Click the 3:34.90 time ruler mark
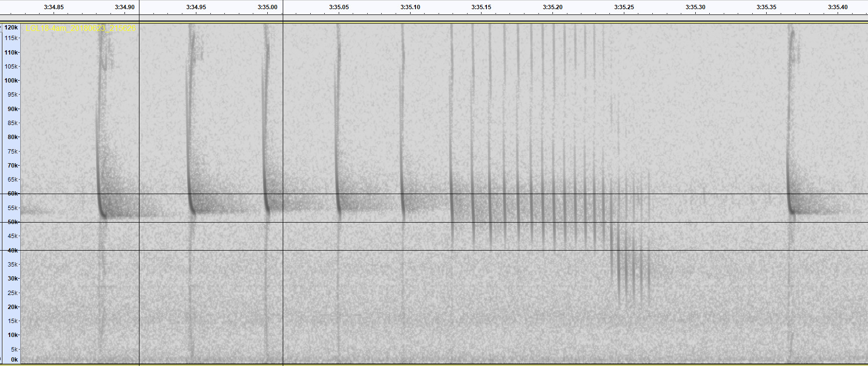Viewport: 868px width, 366px height. (125, 7)
